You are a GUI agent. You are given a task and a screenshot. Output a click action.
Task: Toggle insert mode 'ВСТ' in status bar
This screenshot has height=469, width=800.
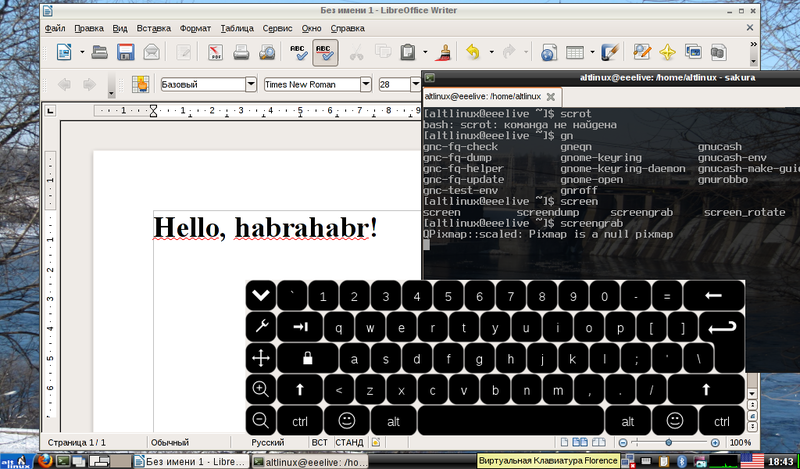pos(319,442)
